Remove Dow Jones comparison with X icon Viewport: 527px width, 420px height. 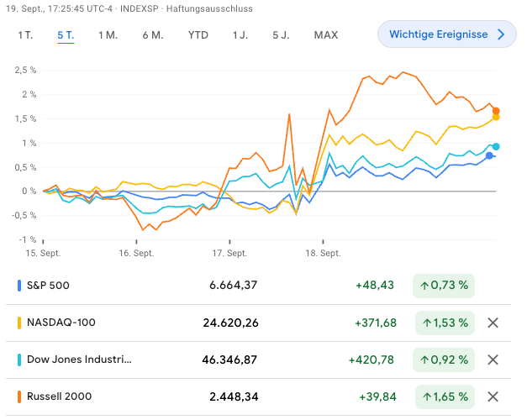[x=493, y=360]
